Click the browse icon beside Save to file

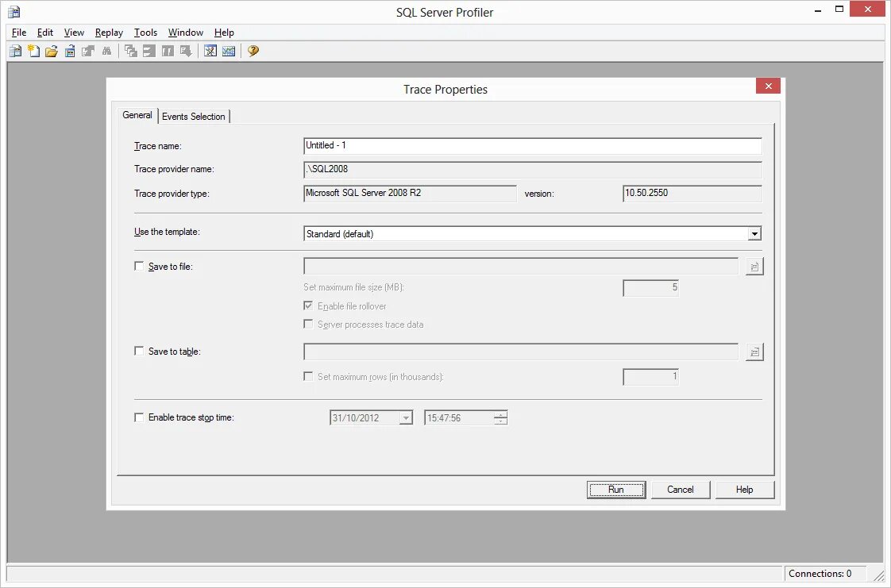pos(754,266)
